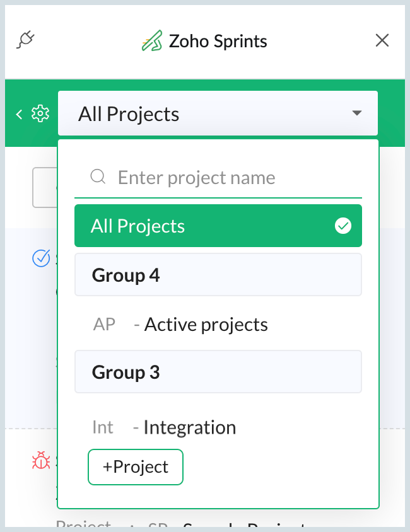Go back using the left chevron

click(19, 114)
